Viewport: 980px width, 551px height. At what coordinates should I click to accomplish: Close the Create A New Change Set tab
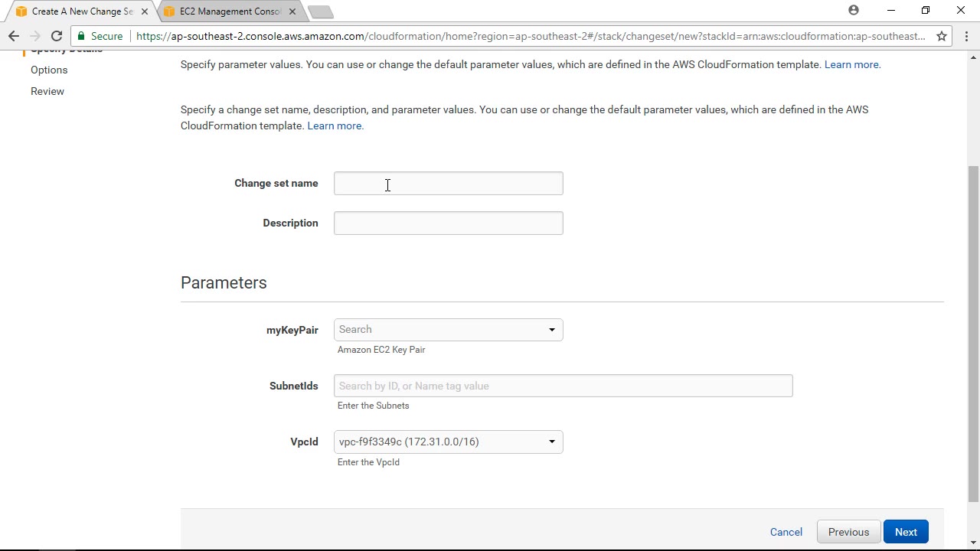(x=144, y=11)
